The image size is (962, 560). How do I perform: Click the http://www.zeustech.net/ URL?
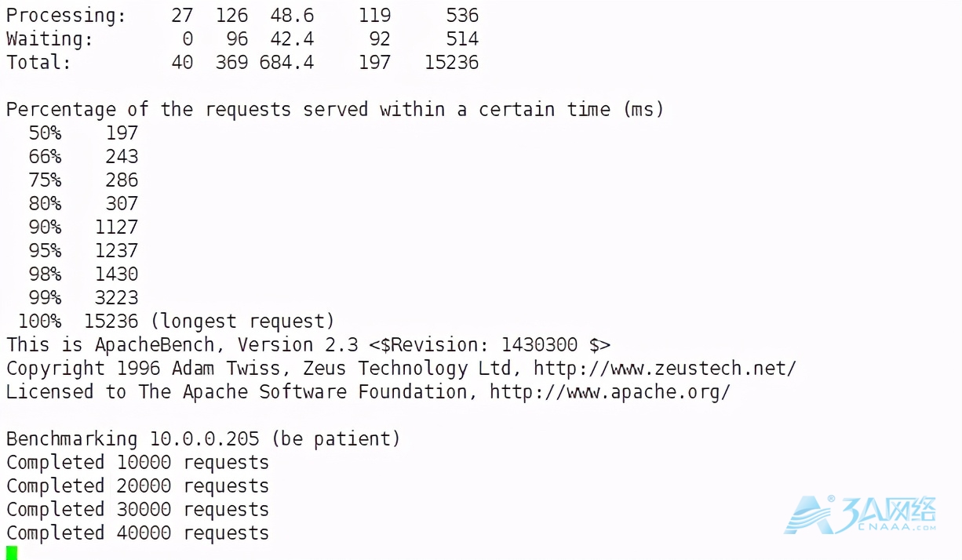click(665, 369)
